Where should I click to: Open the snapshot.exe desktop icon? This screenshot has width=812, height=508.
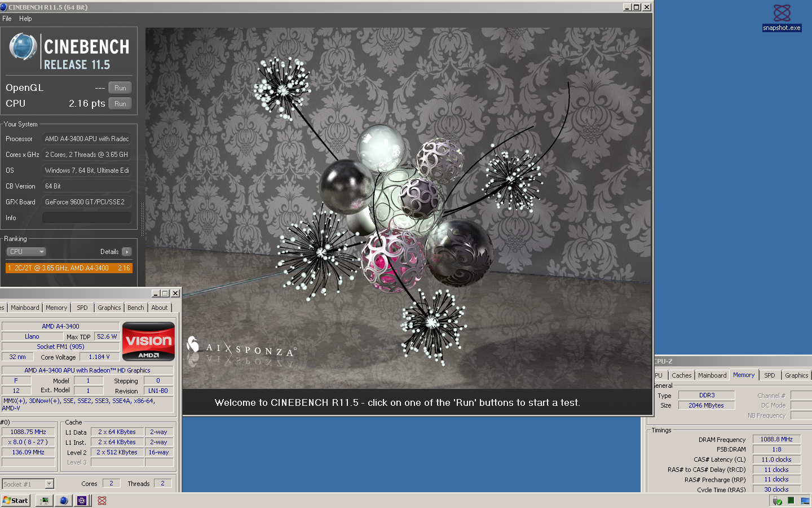coord(782,17)
